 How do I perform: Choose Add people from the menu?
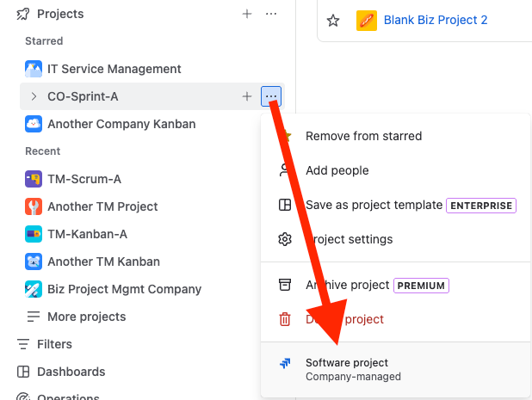click(337, 170)
